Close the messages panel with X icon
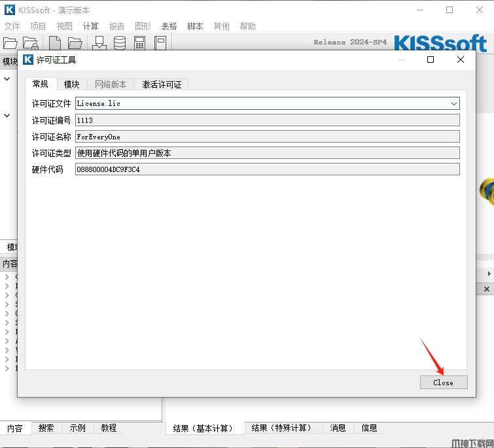Viewport: 494px width, 448px height. click(487, 289)
